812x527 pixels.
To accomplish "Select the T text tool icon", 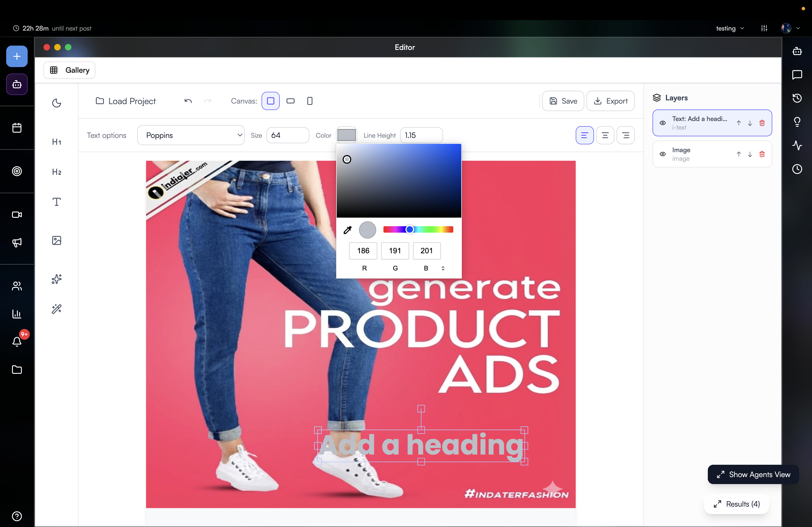I will click(x=57, y=202).
